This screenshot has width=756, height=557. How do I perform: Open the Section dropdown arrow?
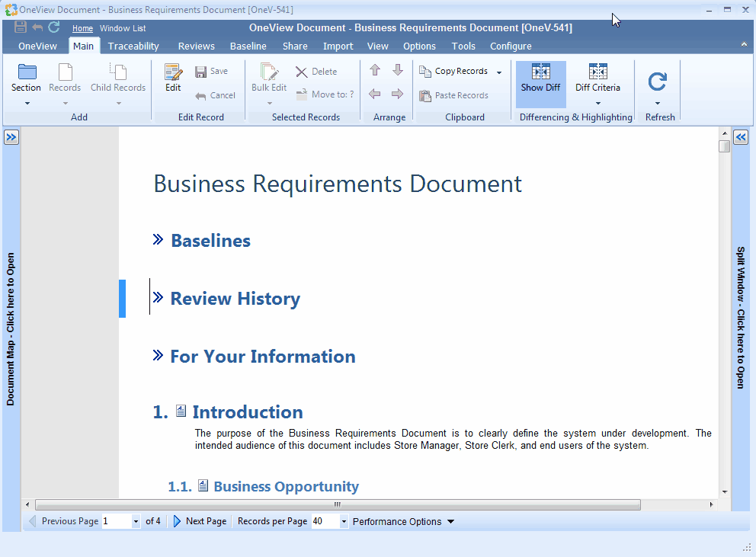tap(27, 103)
